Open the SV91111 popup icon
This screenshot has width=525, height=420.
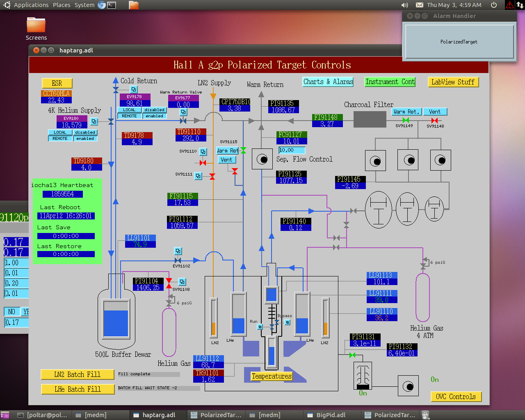[198, 176]
